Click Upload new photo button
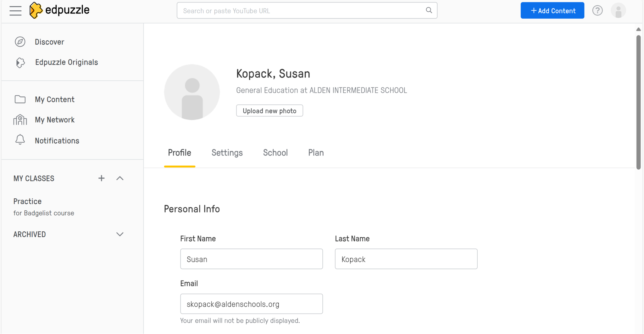Screen dimensions: 644x334 click(x=269, y=111)
